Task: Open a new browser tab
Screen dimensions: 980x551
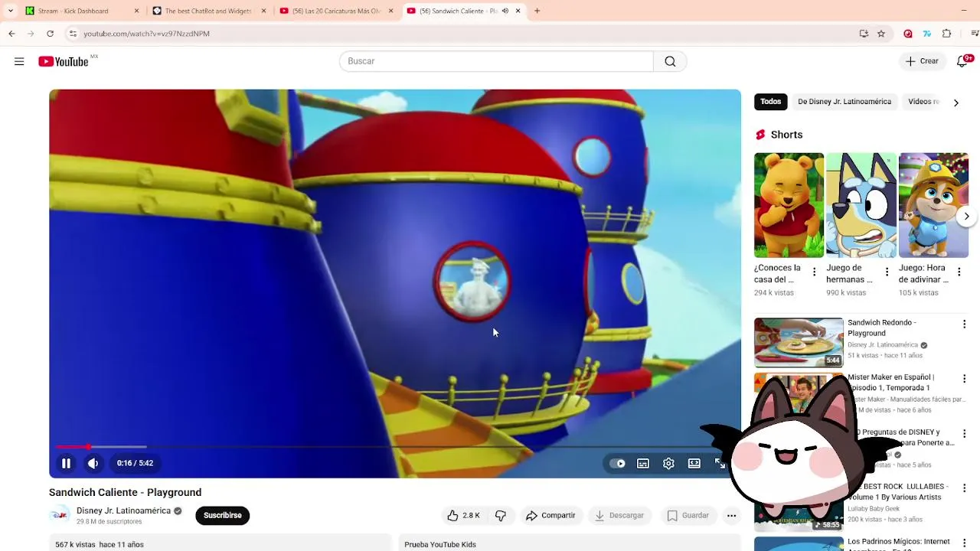Action: (537, 11)
